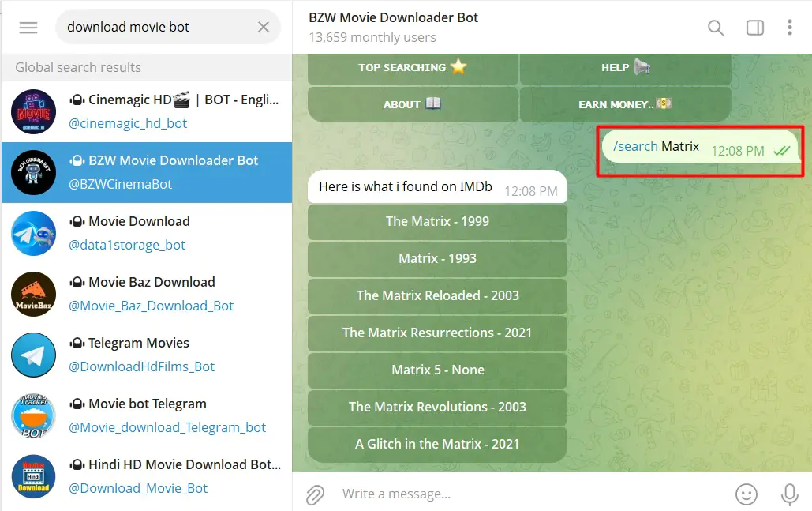Click Cinemagic HD avatar thumbnail
Image resolution: width=812 pixels, height=511 pixels.
click(x=34, y=112)
